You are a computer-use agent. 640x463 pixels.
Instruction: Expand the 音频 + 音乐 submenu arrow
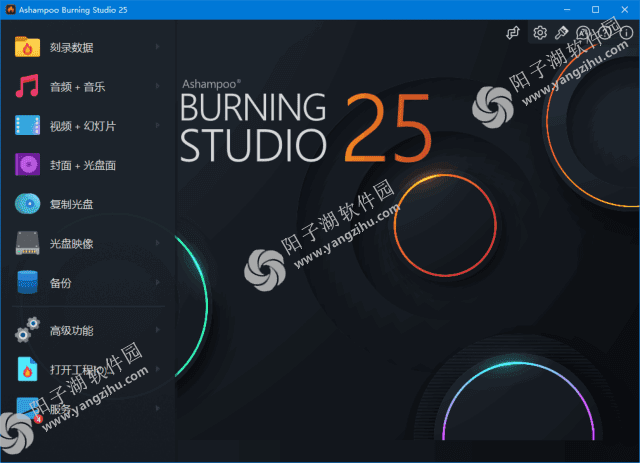coord(158,86)
